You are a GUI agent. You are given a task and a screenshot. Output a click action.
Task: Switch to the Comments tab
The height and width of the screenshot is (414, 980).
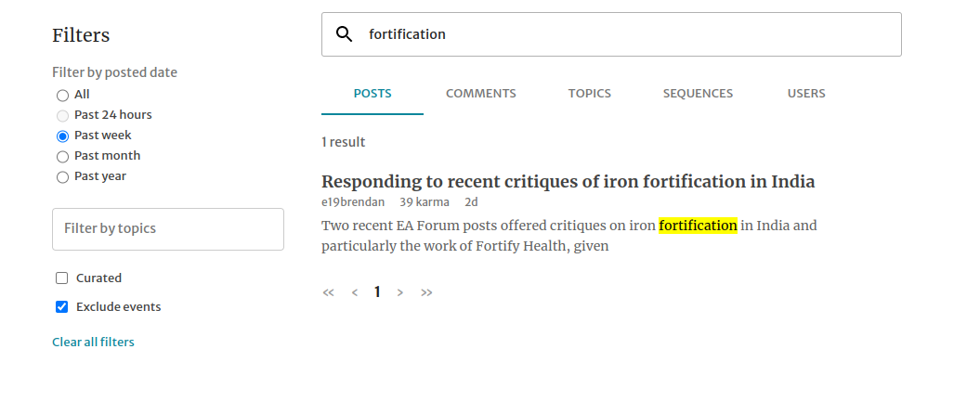480,94
